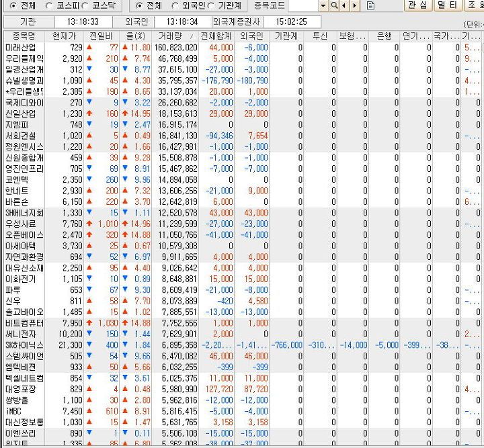Select the 외국인 radio button
The height and width of the screenshot is (448, 484).
(x=175, y=5)
